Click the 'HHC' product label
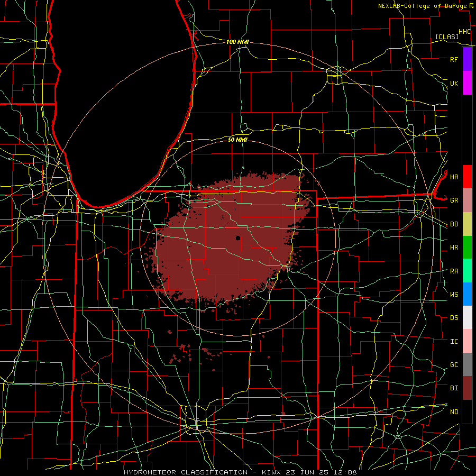The width and height of the screenshot is (476, 476). pos(464,32)
